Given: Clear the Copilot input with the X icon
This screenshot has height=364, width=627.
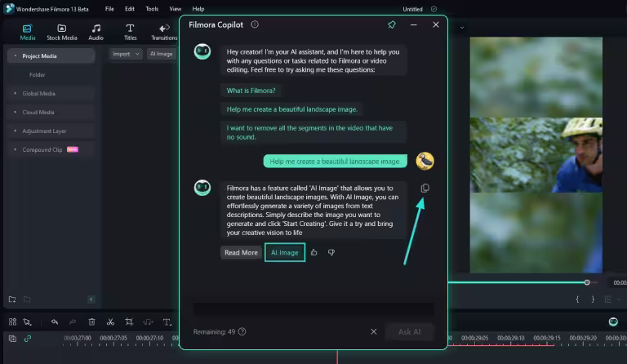Looking at the screenshot, I should click(373, 331).
